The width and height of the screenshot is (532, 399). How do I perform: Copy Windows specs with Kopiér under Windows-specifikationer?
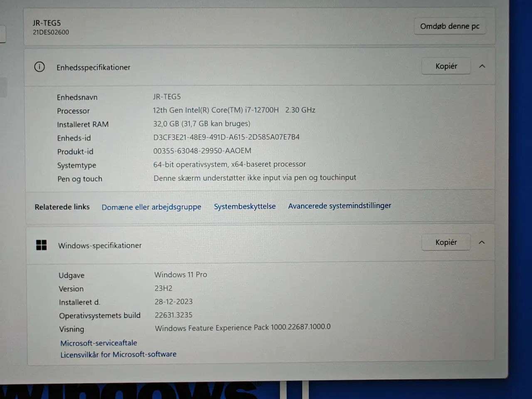[x=446, y=242]
